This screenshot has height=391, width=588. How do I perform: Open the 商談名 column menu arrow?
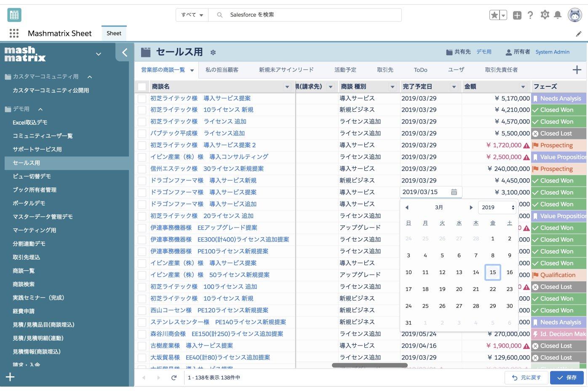pyautogui.click(x=287, y=87)
